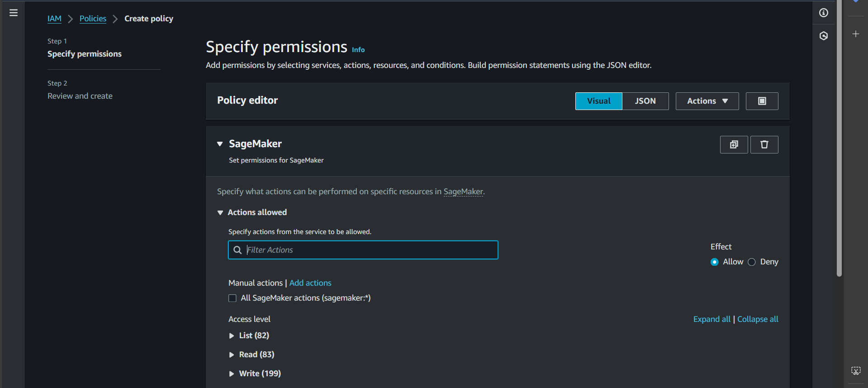Click the page vertical scrollbar

coord(839,138)
